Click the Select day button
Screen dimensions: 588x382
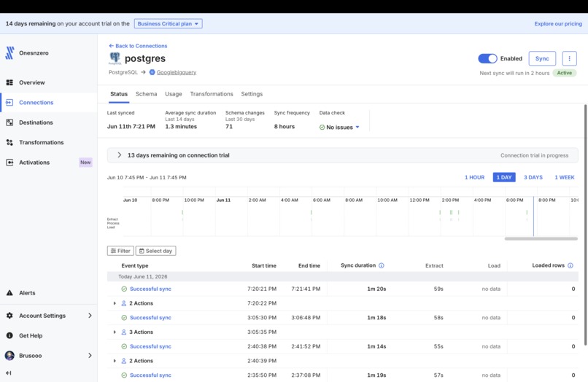pos(155,251)
